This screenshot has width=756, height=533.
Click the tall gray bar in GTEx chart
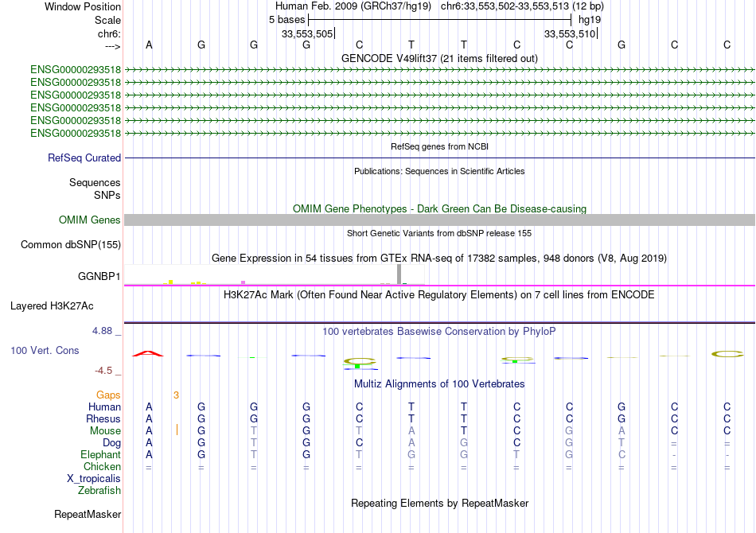(x=399, y=274)
